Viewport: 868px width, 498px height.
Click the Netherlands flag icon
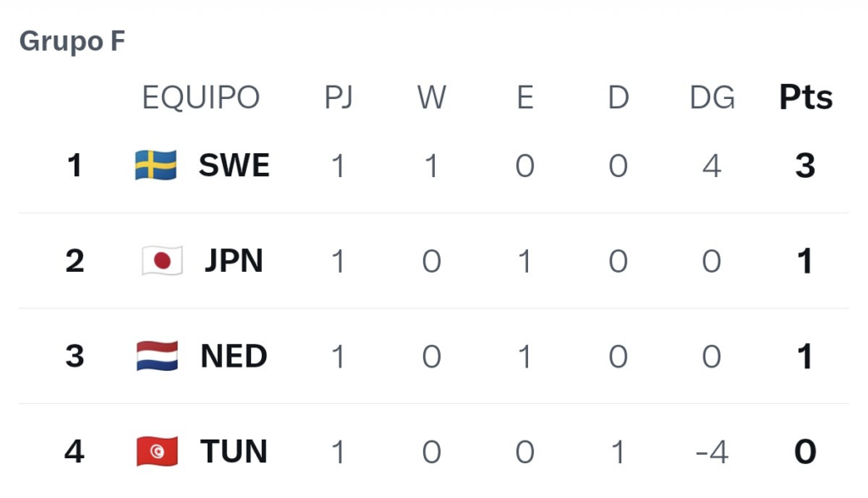(x=157, y=356)
